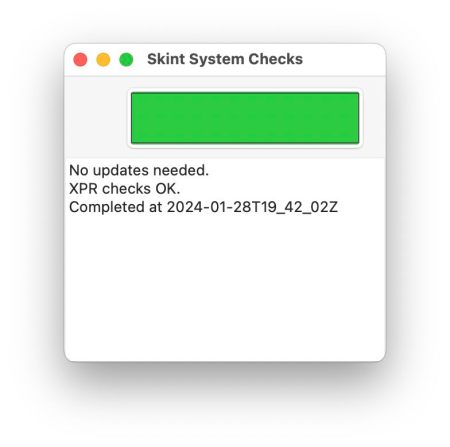Click the word "Completed" in last line

pos(107,208)
